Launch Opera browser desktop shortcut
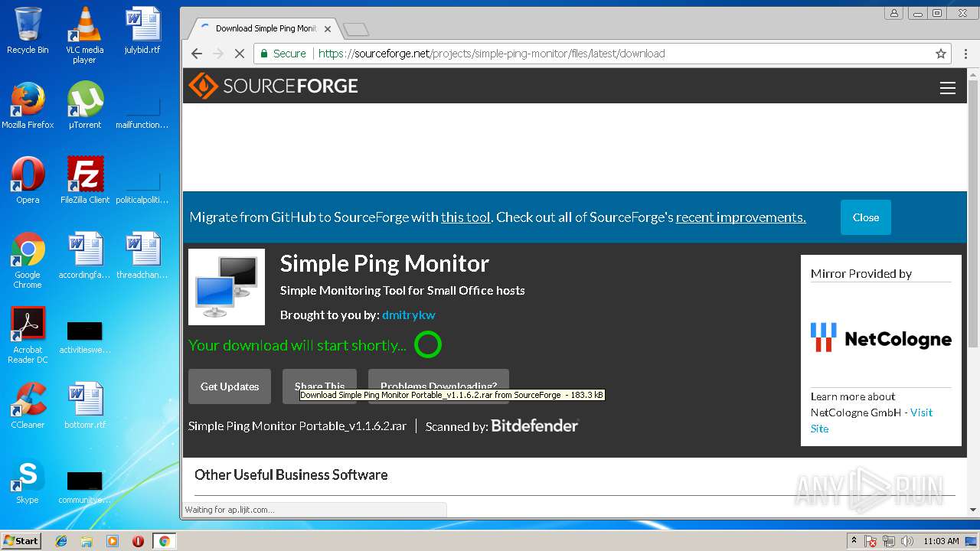The width and height of the screenshot is (980, 551). click(x=28, y=181)
